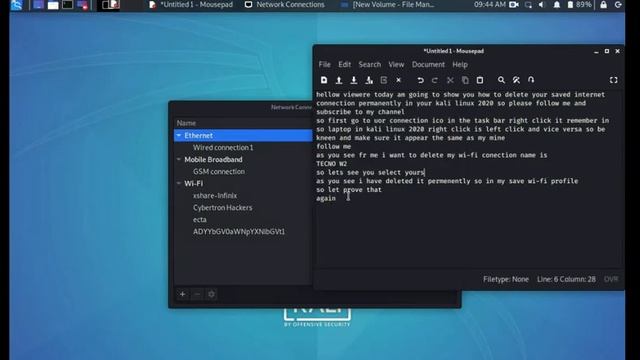Click the remove connection minus button
The image size is (640, 360).
tap(197, 294)
